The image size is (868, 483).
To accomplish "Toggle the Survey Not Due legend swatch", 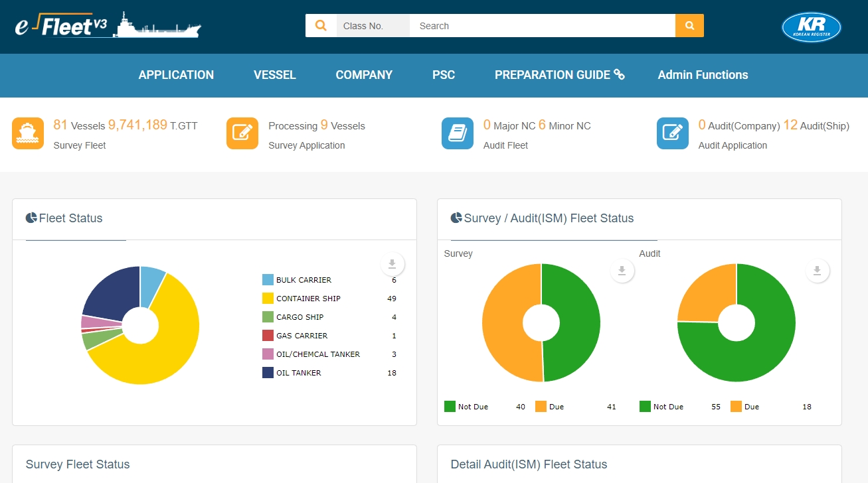I will coord(450,406).
